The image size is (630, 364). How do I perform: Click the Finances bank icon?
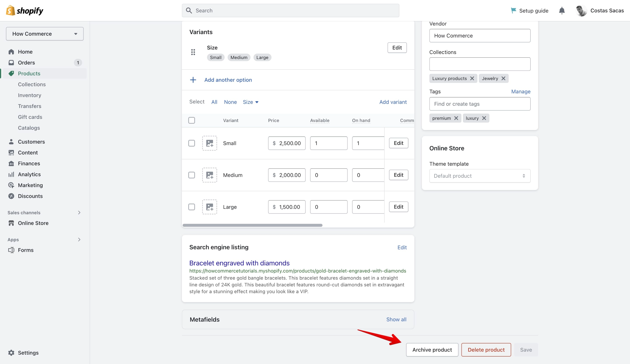11,163
